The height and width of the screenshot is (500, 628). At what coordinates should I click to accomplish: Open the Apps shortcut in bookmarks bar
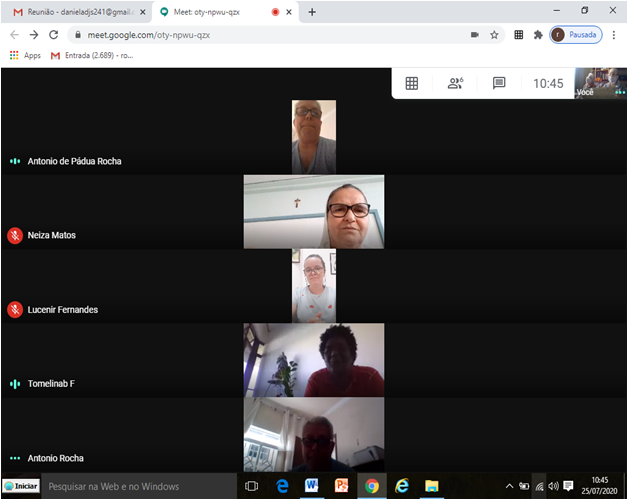(x=26, y=55)
